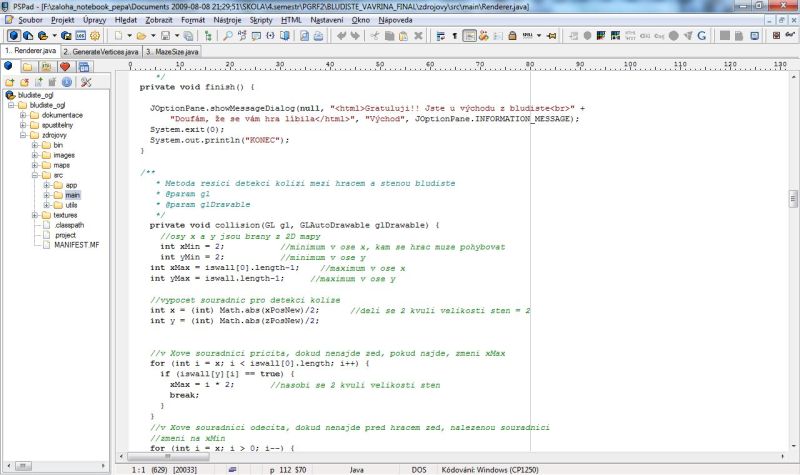
Task: Collapse the zdrojovy folder node
Action: 23,135
